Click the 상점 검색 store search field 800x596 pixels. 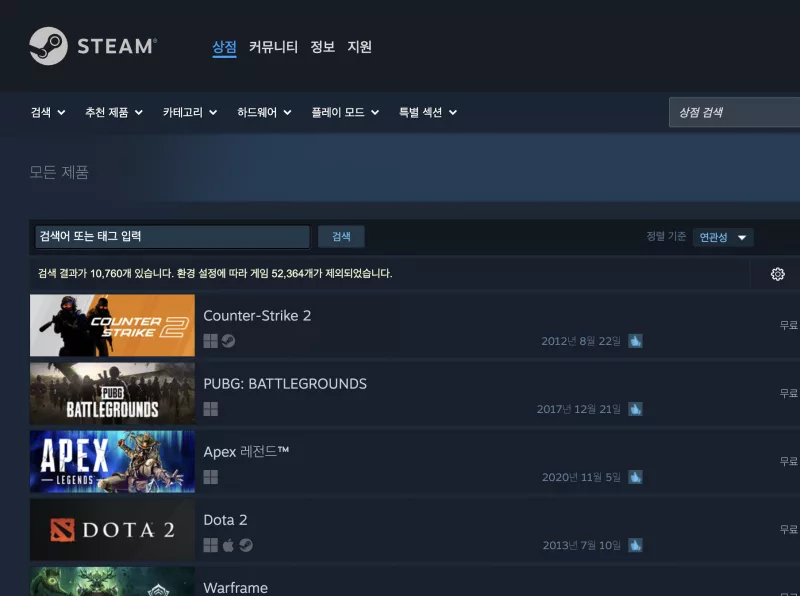735,112
